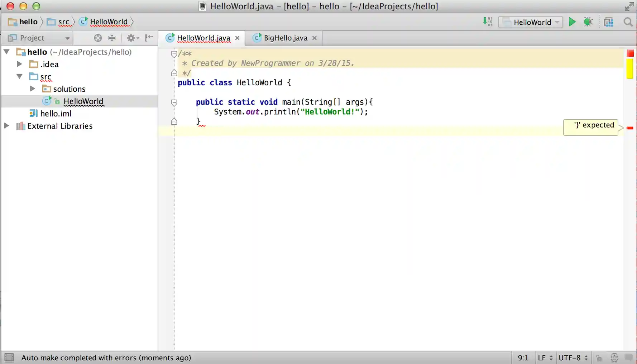
Task: Expand the .idea folder
Action: (x=20, y=64)
